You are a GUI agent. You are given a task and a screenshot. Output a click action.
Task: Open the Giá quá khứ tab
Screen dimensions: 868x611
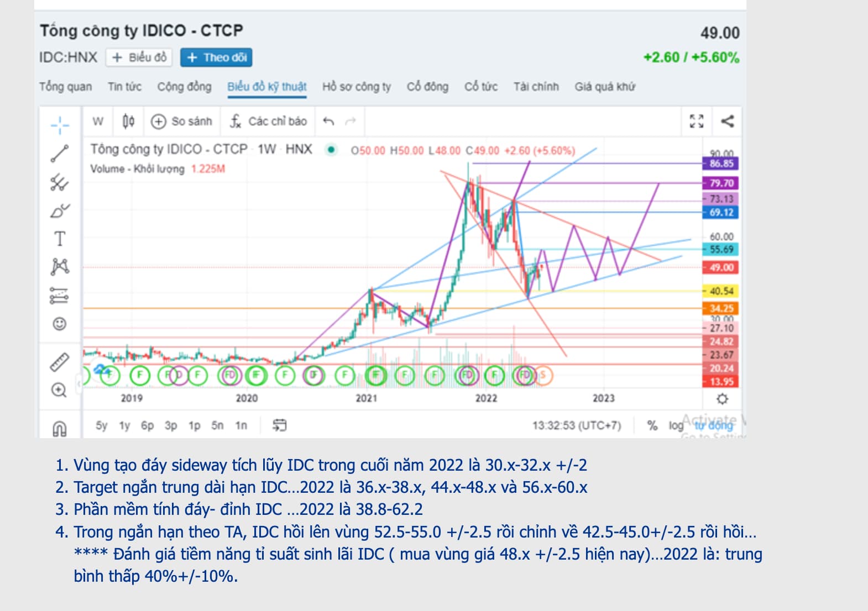click(605, 87)
